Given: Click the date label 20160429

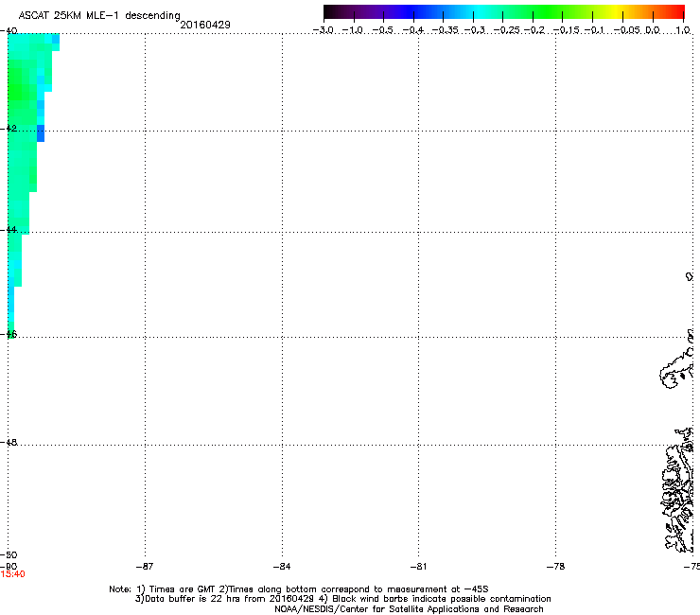Looking at the screenshot, I should 205,25.
